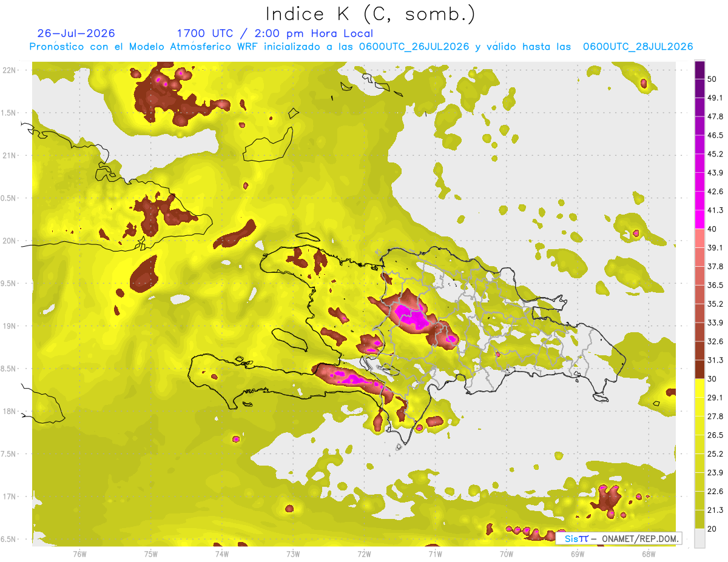Click the longitude label "76W"
The width and height of the screenshot is (728, 562).
[x=79, y=554]
